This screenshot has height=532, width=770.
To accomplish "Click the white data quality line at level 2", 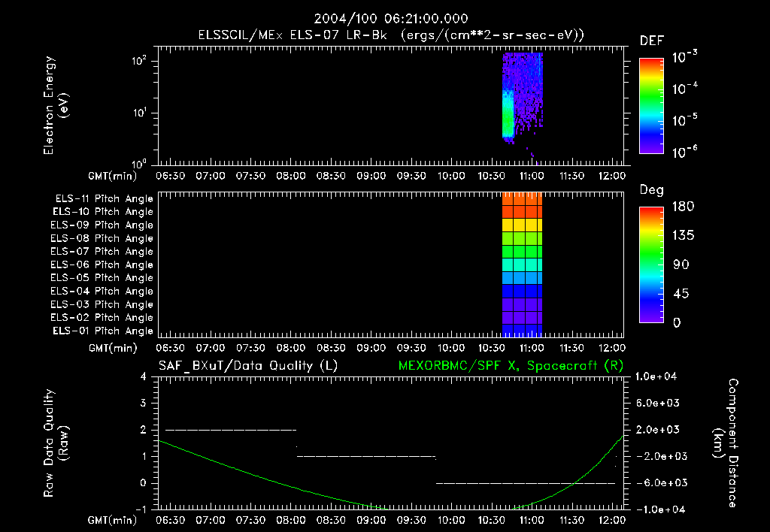I will point(231,430).
